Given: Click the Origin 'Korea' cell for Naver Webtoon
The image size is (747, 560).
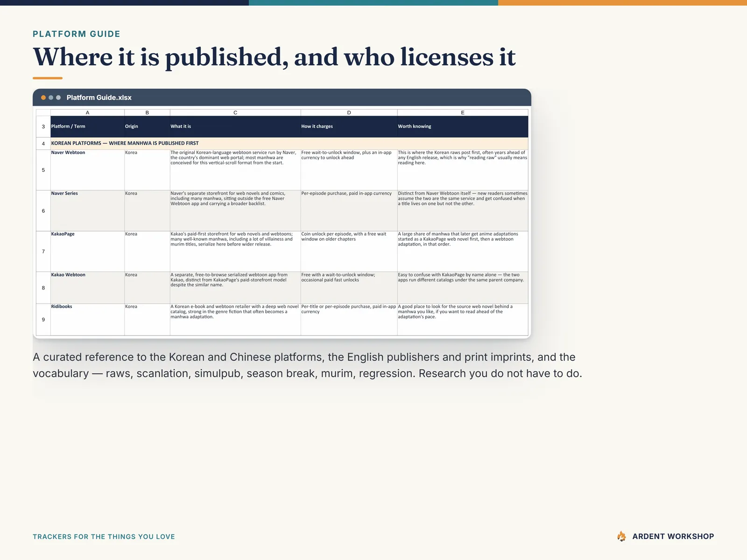Looking at the screenshot, I should [x=147, y=170].
